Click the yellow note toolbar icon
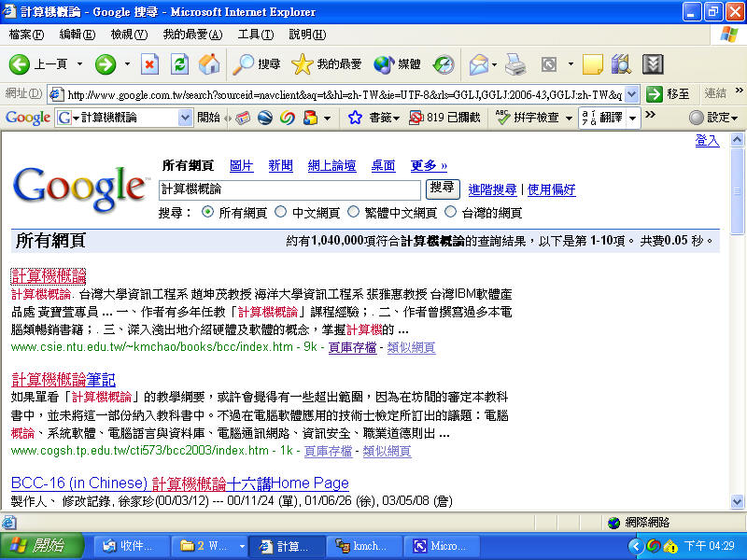The image size is (747, 560). click(x=593, y=64)
